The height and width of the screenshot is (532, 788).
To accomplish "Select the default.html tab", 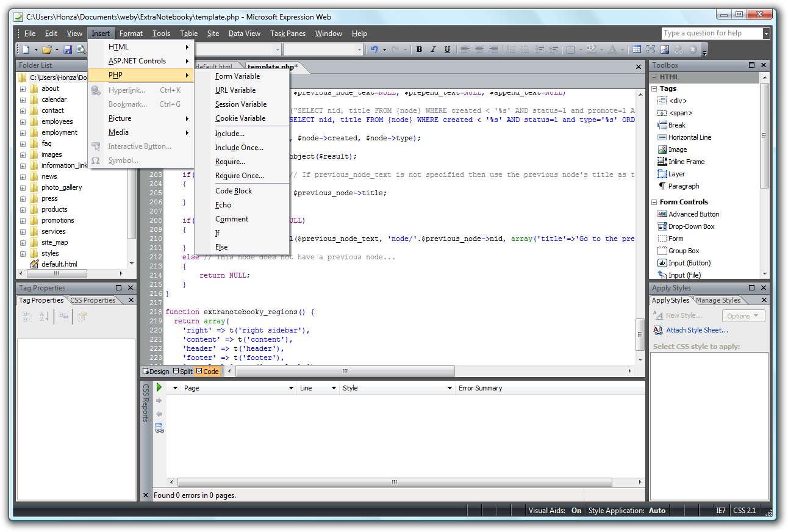I will [213, 66].
